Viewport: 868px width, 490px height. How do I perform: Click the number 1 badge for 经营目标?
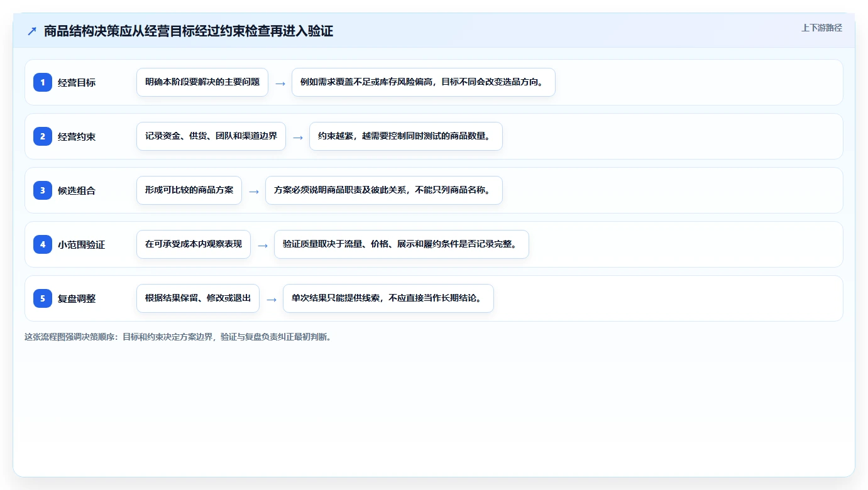pyautogui.click(x=43, y=82)
